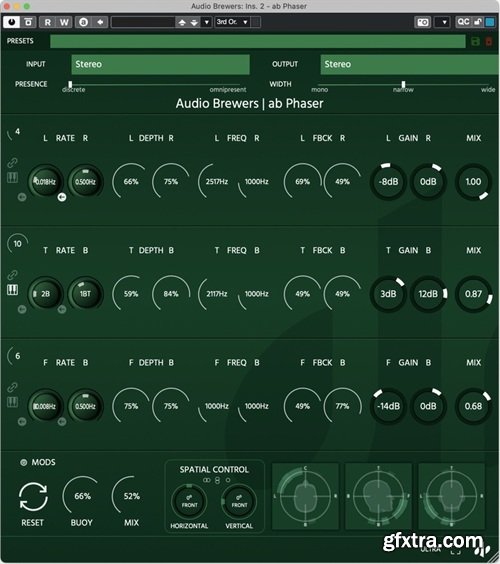
Task: Enable Read automation (R) button
Action: tap(47, 22)
